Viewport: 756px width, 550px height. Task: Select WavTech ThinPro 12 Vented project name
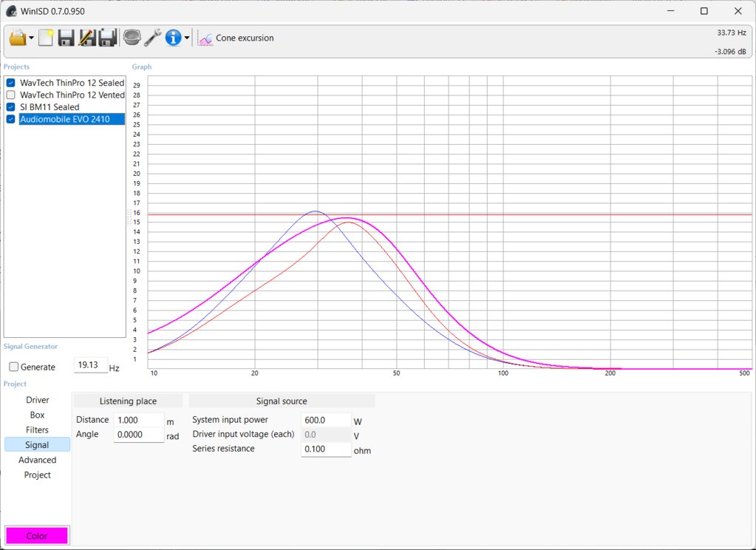tap(72, 95)
